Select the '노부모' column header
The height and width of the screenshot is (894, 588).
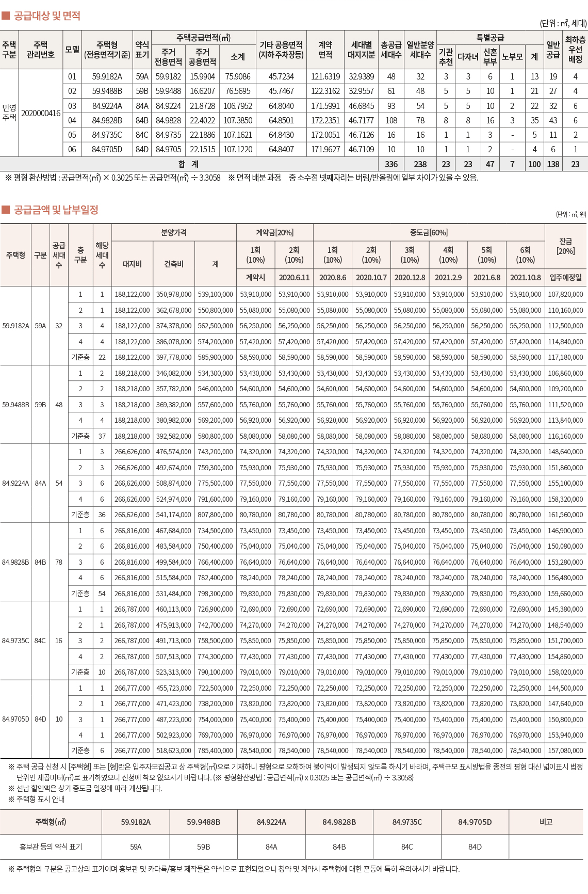click(512, 57)
